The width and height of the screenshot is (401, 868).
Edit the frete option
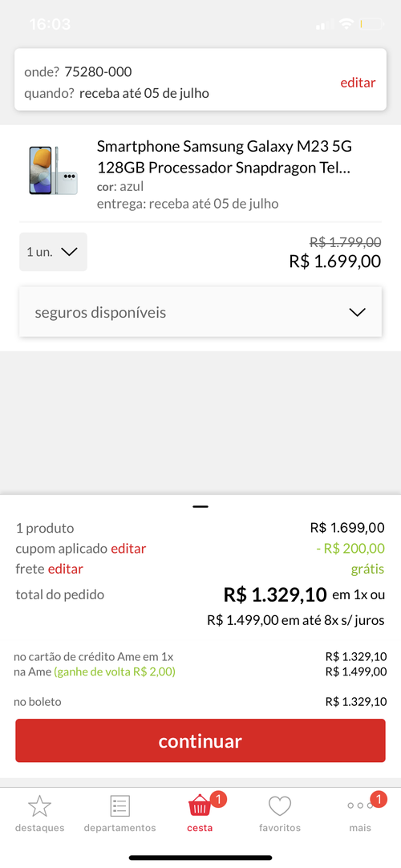pyautogui.click(x=65, y=569)
